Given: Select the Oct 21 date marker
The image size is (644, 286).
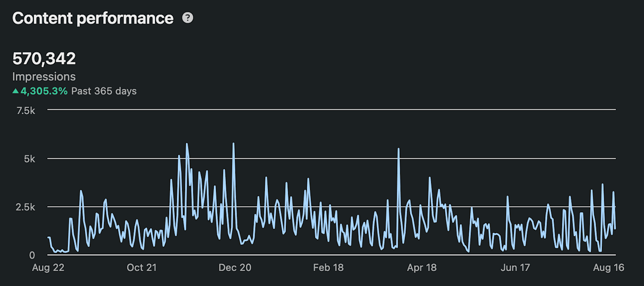Looking at the screenshot, I should tap(142, 268).
